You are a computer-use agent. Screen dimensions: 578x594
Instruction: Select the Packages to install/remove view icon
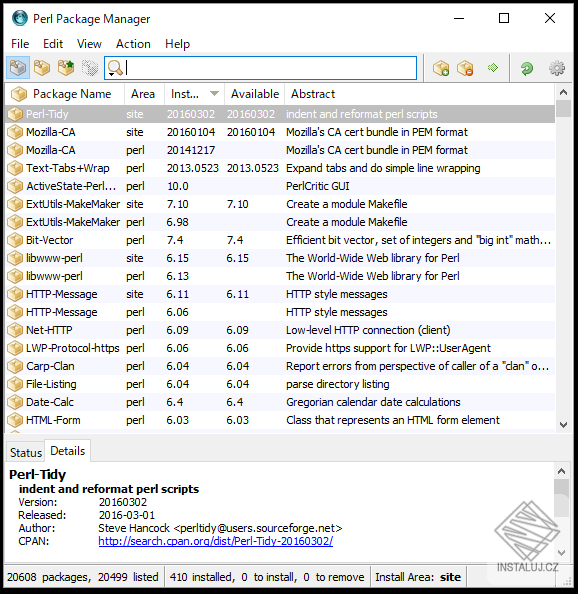tap(90, 68)
